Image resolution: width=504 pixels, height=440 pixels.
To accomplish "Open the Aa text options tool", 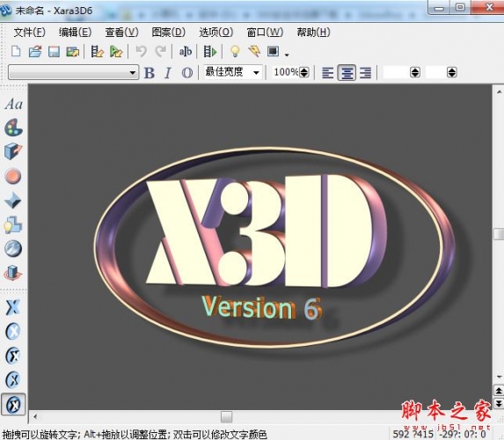I will 13,105.
